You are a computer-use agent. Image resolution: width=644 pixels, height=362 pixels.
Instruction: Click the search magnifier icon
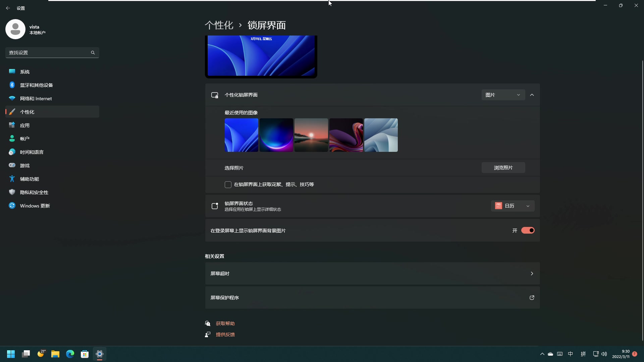tap(93, 53)
